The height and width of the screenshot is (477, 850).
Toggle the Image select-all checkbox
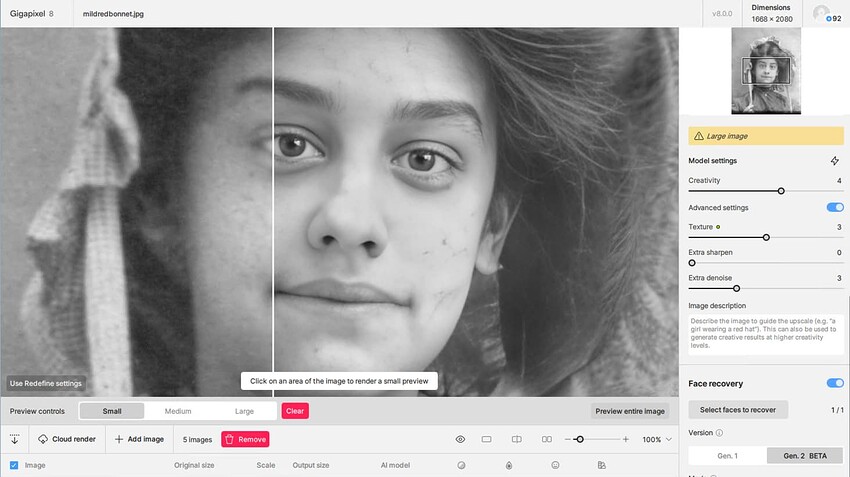[x=14, y=465]
